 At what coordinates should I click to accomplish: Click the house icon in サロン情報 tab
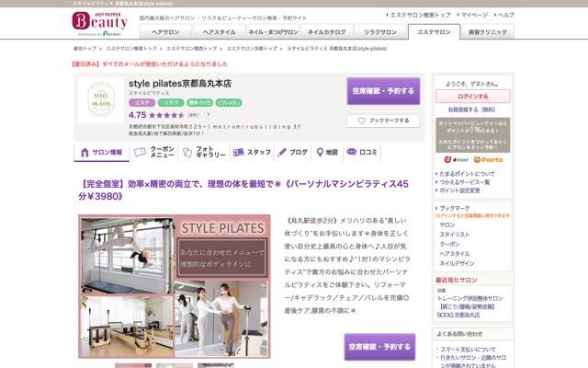(x=85, y=153)
